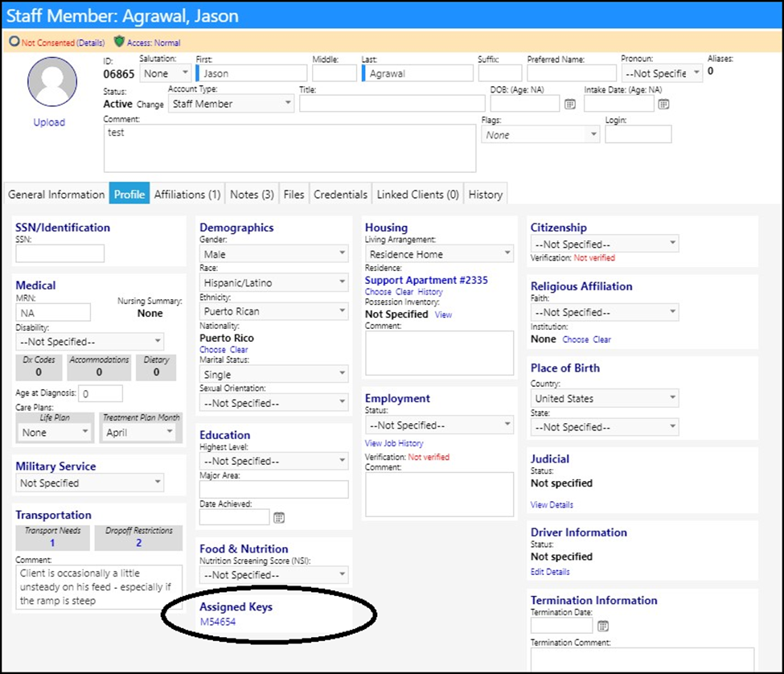The width and height of the screenshot is (784, 674).
Task: Open the Intake Date calendar icon
Action: [663, 104]
